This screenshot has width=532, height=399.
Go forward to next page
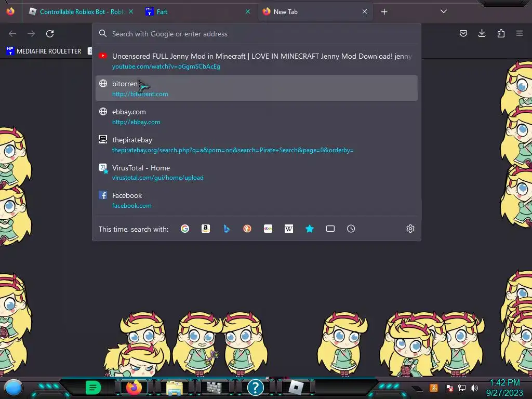coord(31,34)
